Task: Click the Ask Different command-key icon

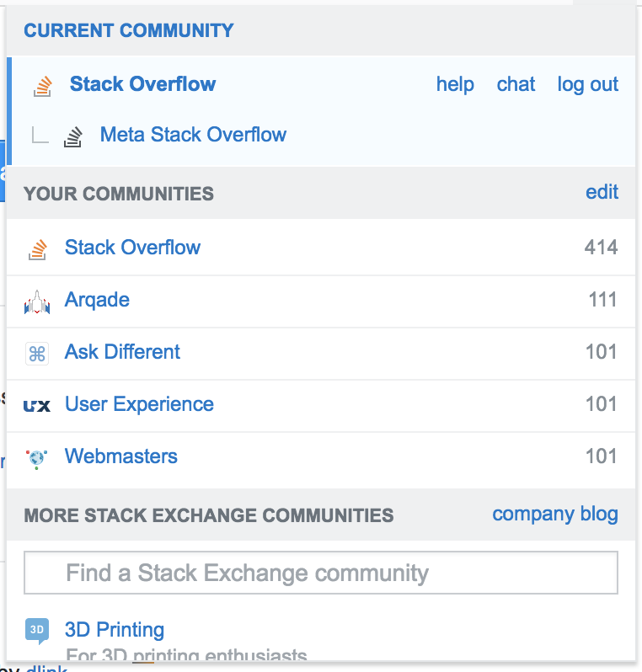Action: [x=37, y=354]
